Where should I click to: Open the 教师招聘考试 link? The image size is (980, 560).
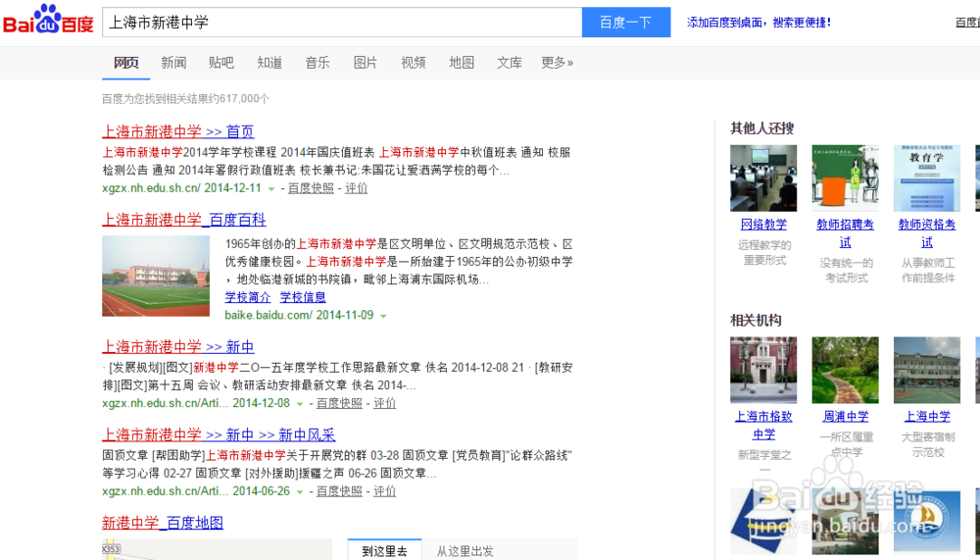click(845, 232)
